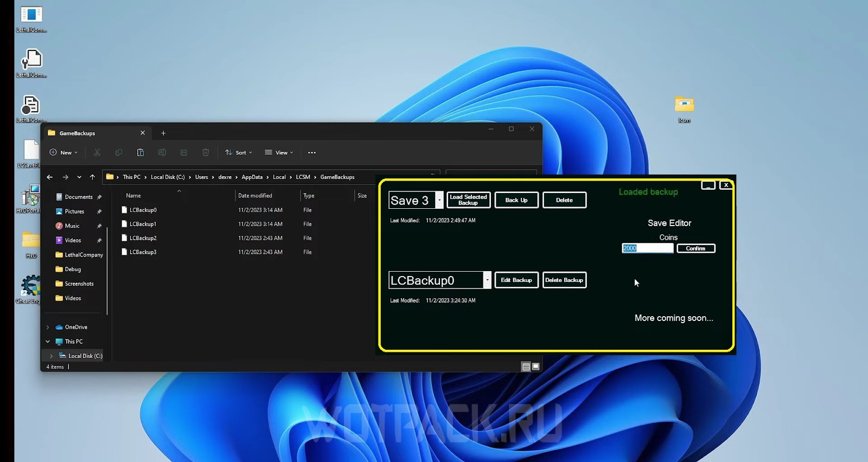Viewport: 868px width, 462px height.
Task: Click LCSM in the address path
Action: tap(303, 177)
